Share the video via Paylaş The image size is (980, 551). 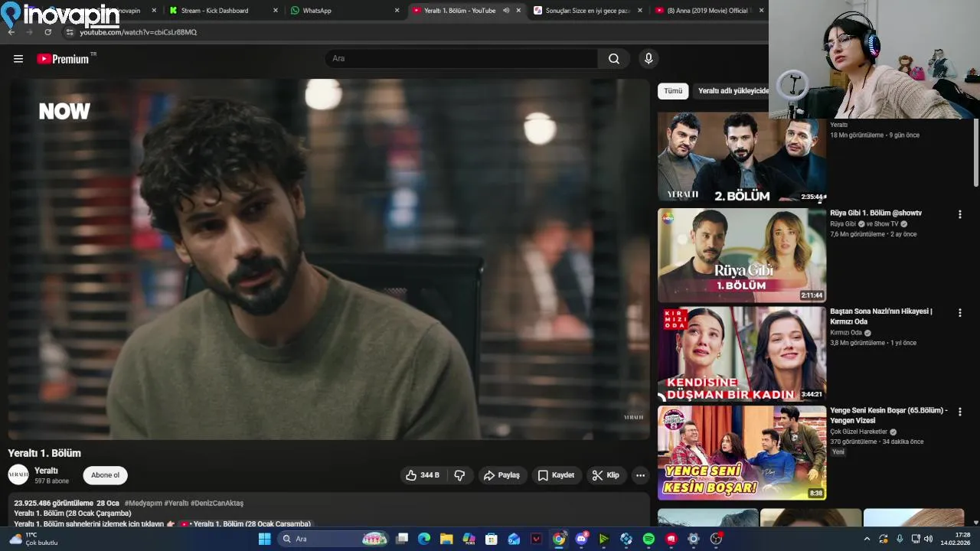(501, 475)
